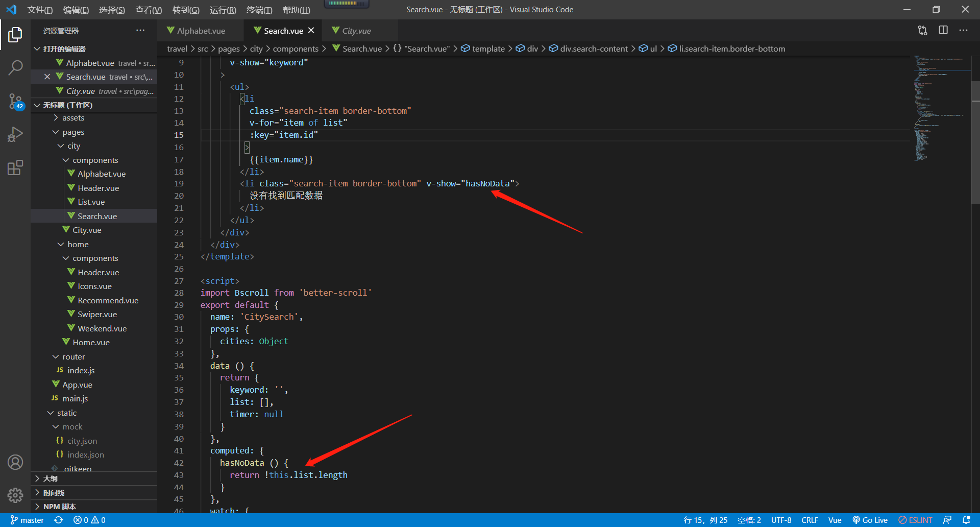Viewport: 980px width, 527px height.
Task: Close the Search.vue editor tab
Action: coord(311,31)
